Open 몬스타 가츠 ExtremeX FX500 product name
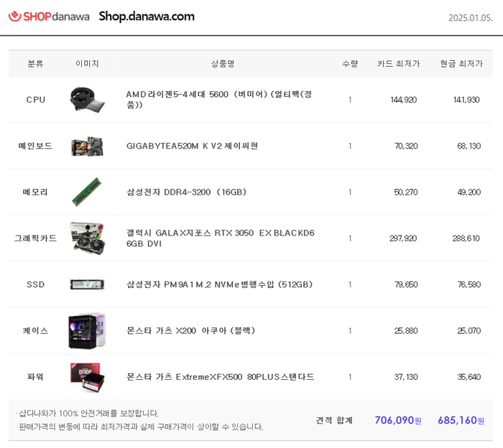503x448 pixels. pyautogui.click(x=221, y=376)
